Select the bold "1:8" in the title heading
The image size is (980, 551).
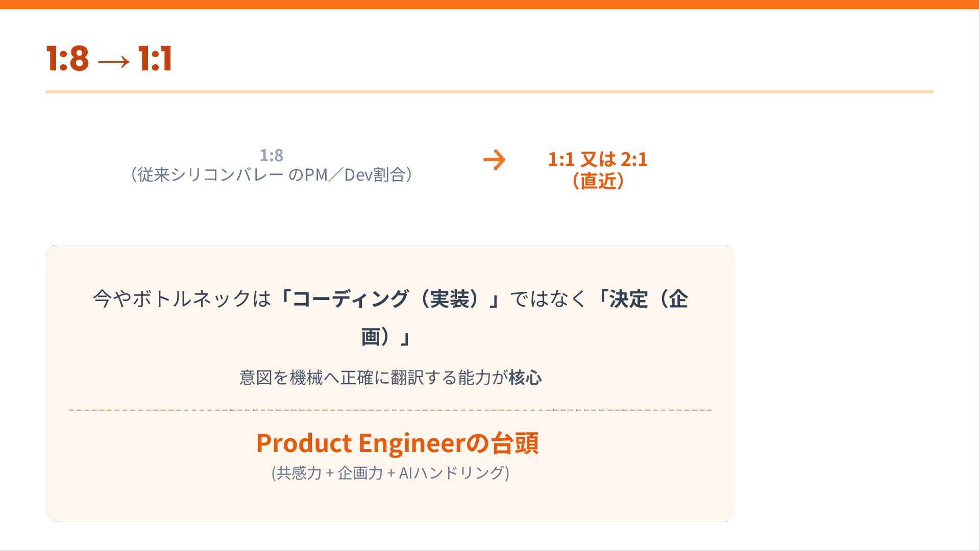pyautogui.click(x=67, y=58)
